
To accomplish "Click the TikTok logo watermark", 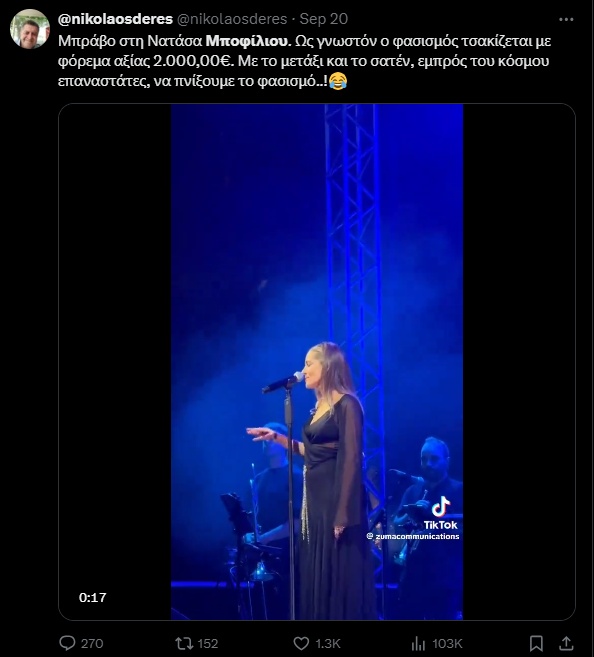I will click(440, 513).
